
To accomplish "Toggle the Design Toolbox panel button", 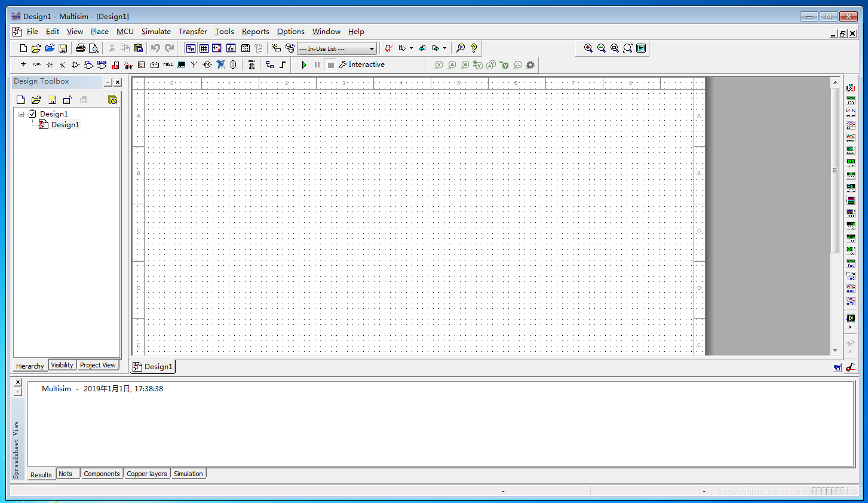I will click(191, 48).
